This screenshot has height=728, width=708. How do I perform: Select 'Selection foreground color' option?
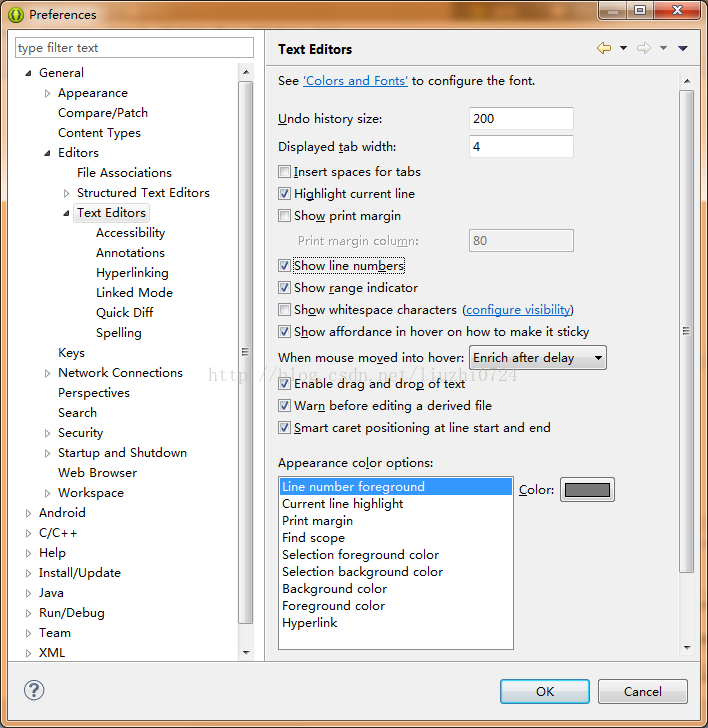click(x=396, y=555)
